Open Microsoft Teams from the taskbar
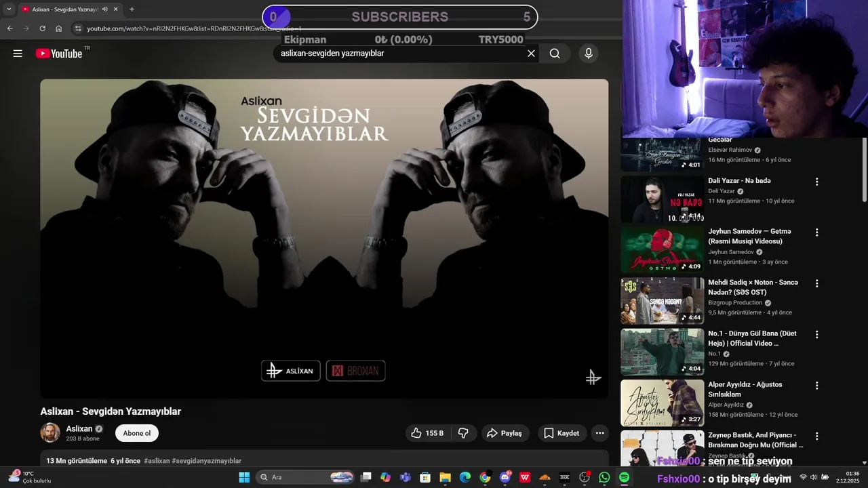The height and width of the screenshot is (488, 868). coord(406,477)
